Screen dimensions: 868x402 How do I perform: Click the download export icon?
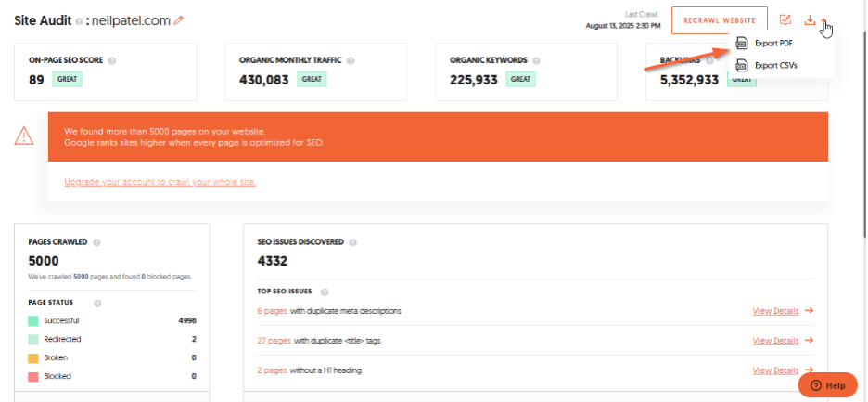click(x=810, y=20)
